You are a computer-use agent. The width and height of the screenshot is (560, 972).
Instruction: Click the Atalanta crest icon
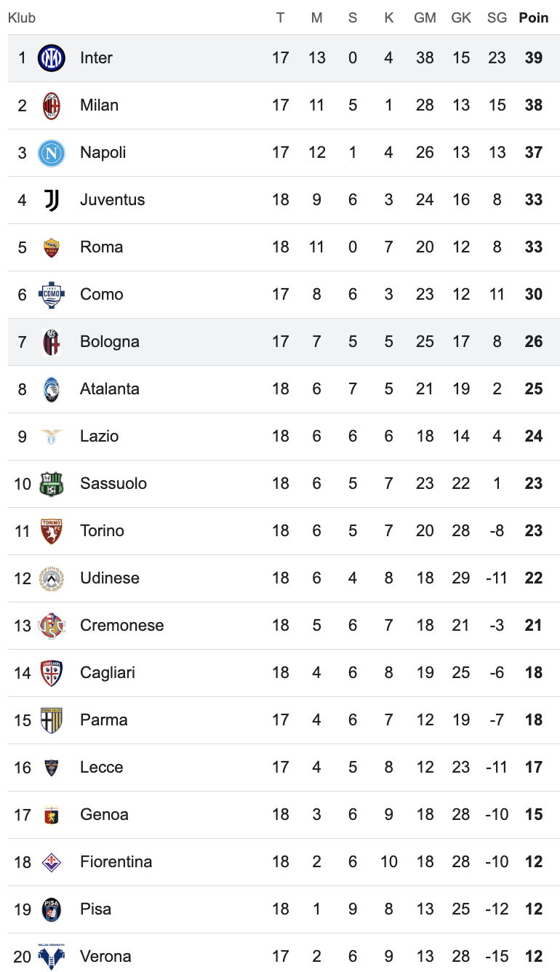(52, 389)
